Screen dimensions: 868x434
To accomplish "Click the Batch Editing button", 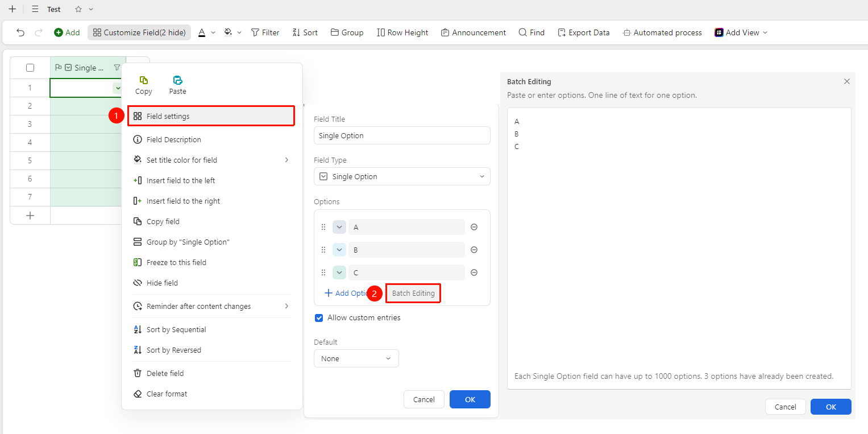I will click(413, 293).
